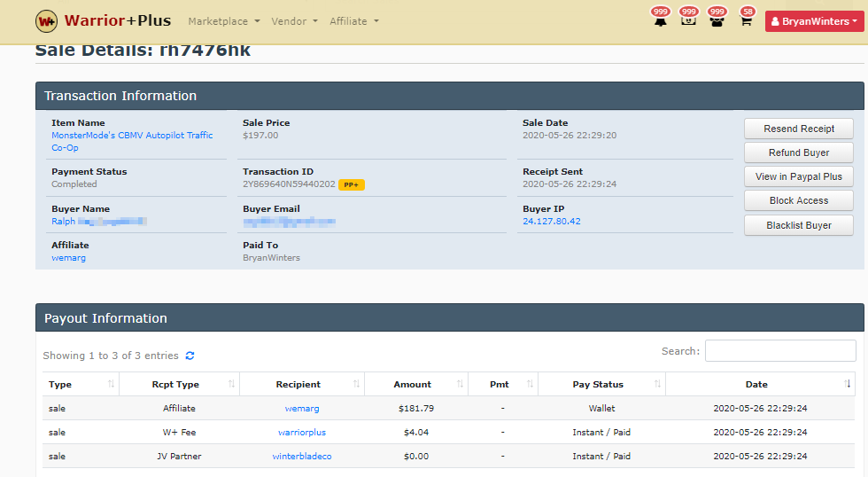Select the $197.00 sale price value
Image resolution: width=868 pixels, height=477 pixels.
[260, 135]
